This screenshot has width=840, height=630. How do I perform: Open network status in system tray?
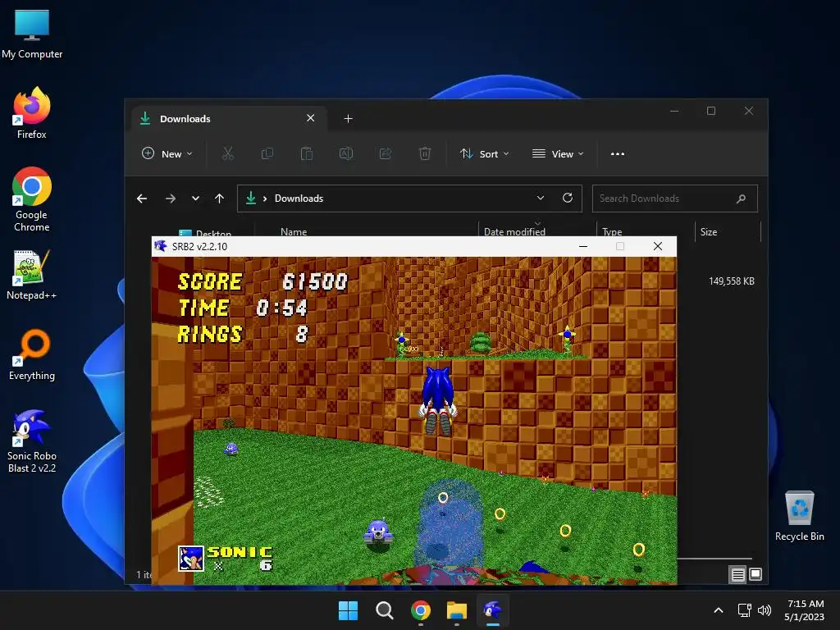(x=744, y=610)
